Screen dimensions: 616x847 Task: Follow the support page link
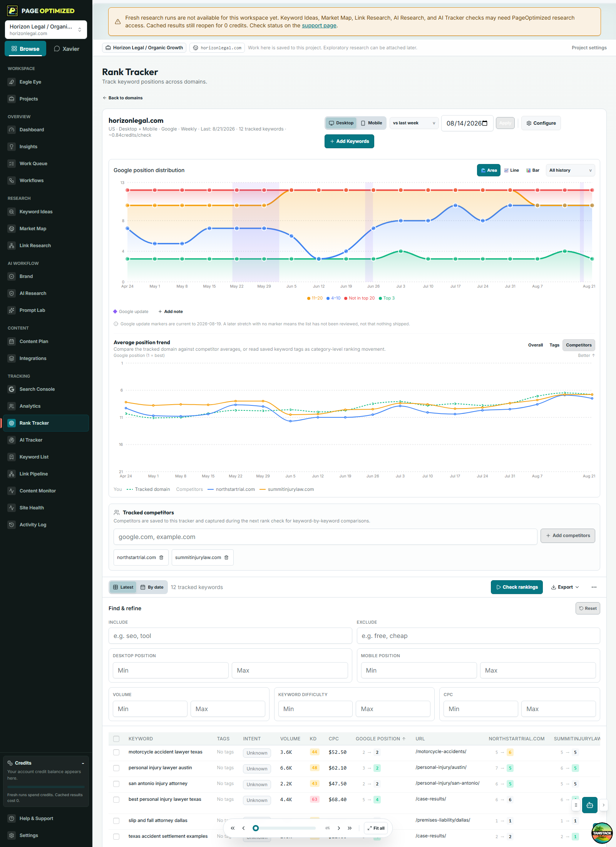point(319,25)
